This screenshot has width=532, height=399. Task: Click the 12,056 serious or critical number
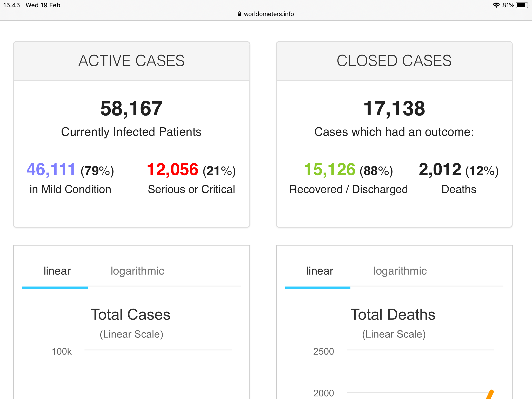172,170
